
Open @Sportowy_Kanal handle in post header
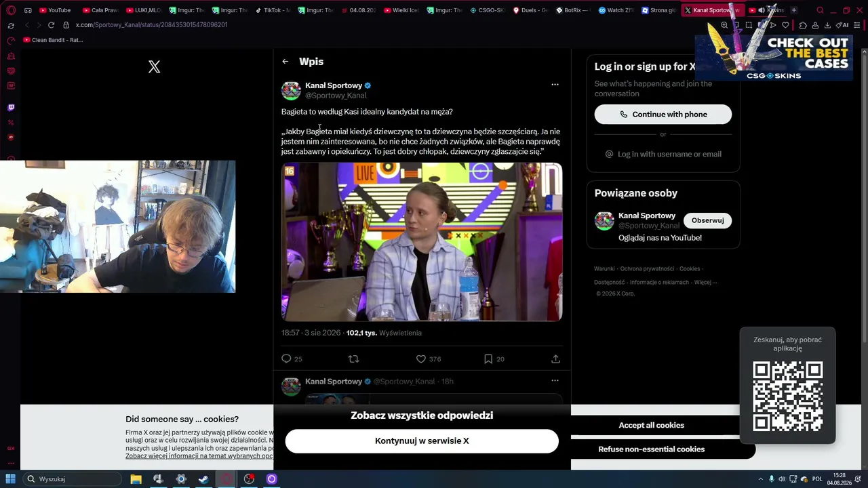click(x=336, y=96)
